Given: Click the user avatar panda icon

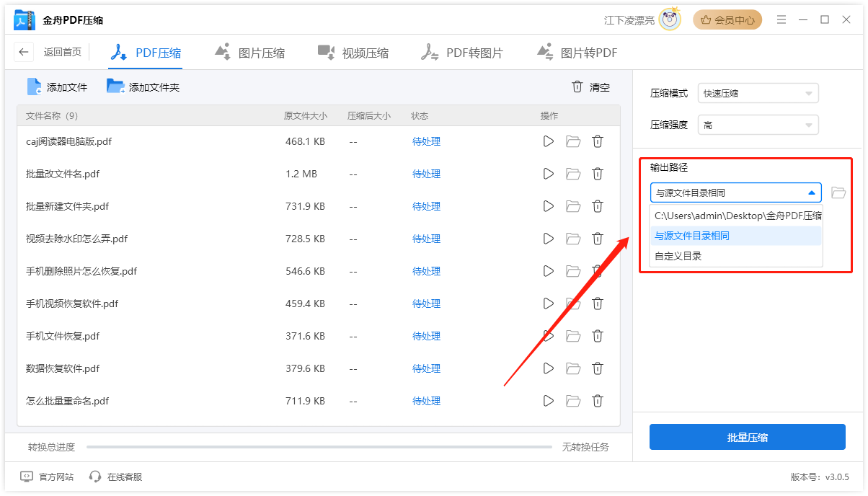Looking at the screenshot, I should tap(670, 19).
